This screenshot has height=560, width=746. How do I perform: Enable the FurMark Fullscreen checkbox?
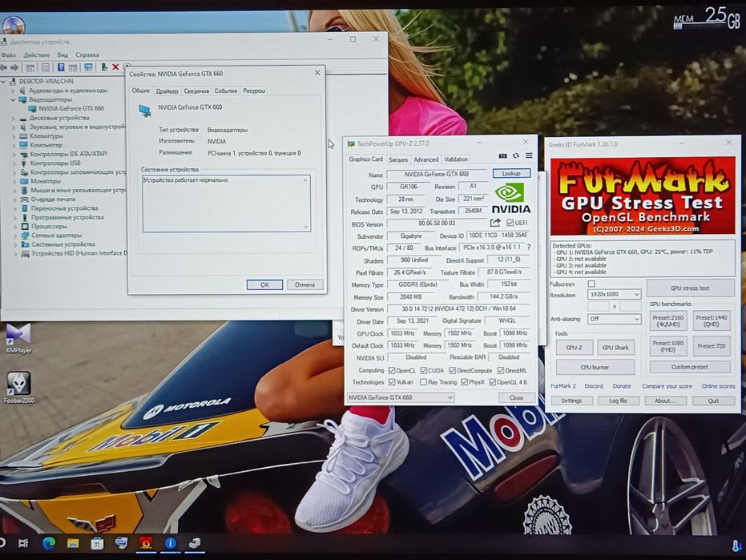[591, 284]
